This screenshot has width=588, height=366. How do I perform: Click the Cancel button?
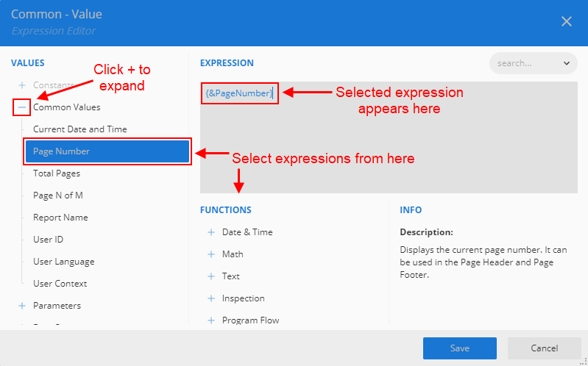(544, 348)
